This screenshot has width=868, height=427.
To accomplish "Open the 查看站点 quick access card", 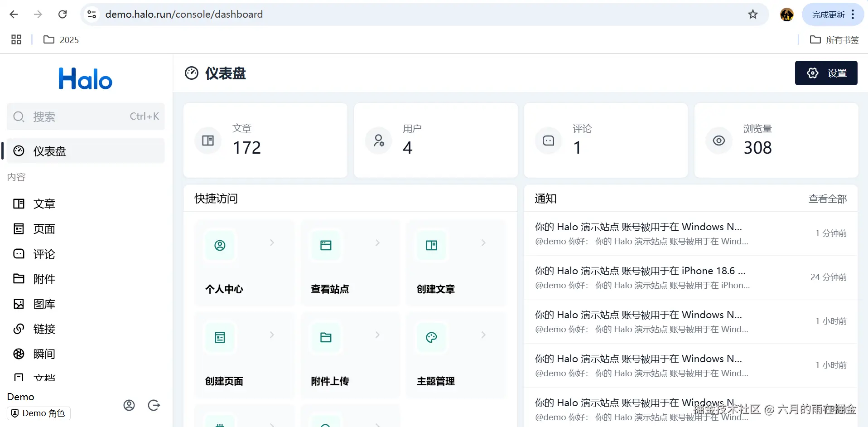I will (350, 263).
